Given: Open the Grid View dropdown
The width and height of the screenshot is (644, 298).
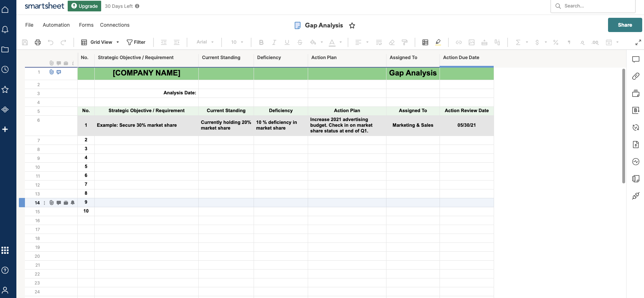Looking at the screenshot, I should tap(100, 42).
